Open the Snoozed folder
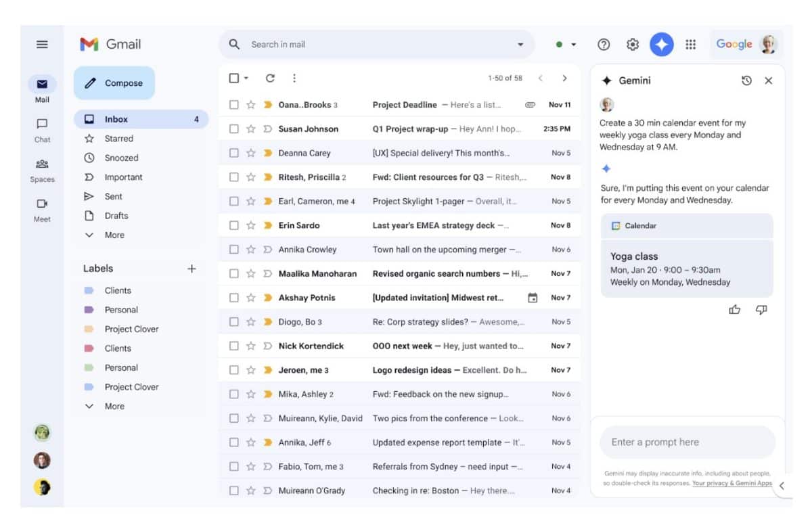The width and height of the screenshot is (812, 525). tap(121, 158)
